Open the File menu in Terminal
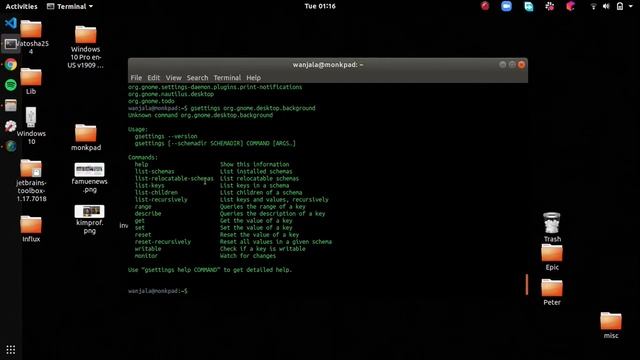640x360 pixels. (x=136, y=78)
